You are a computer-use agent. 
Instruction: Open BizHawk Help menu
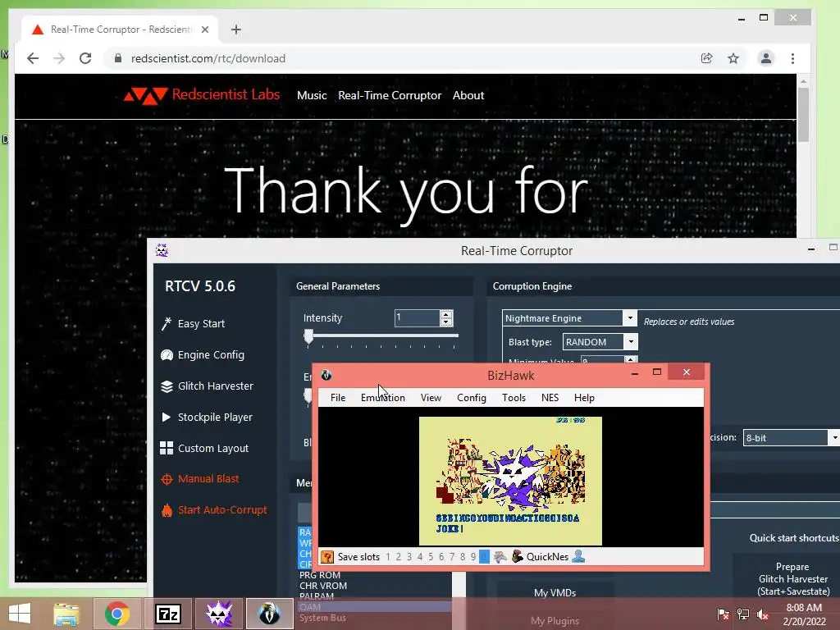tap(584, 398)
